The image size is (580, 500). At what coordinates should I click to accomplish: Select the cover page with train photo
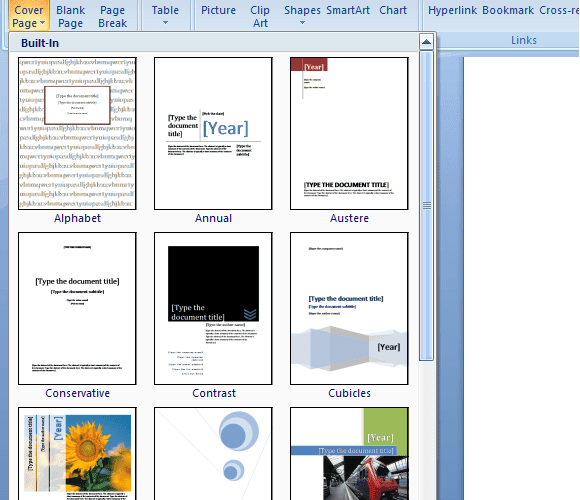pyautogui.click(x=349, y=454)
